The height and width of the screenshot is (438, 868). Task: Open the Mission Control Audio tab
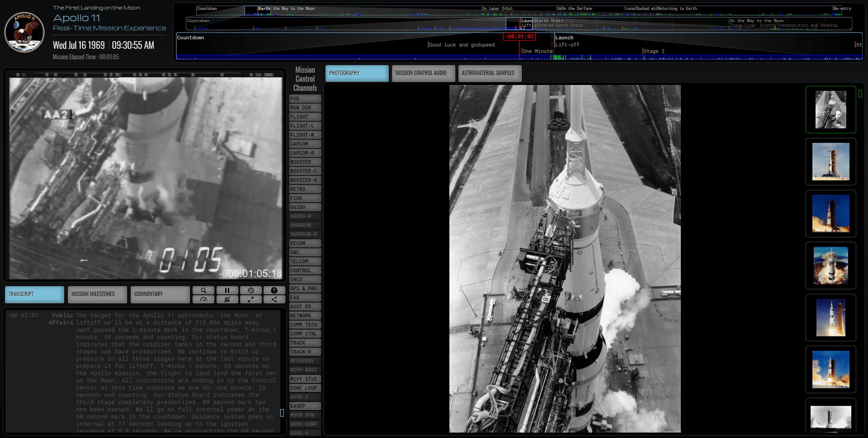tap(423, 73)
